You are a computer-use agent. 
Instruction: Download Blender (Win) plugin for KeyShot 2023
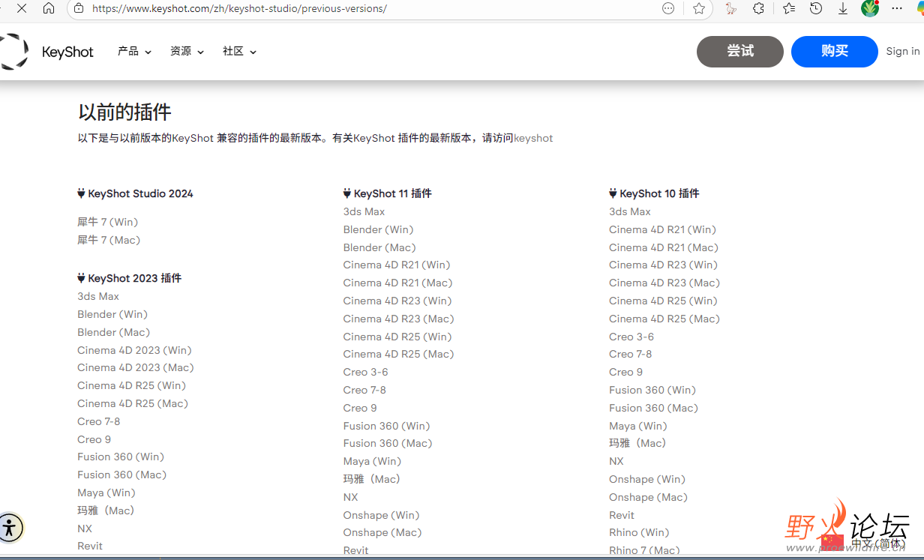coord(112,314)
